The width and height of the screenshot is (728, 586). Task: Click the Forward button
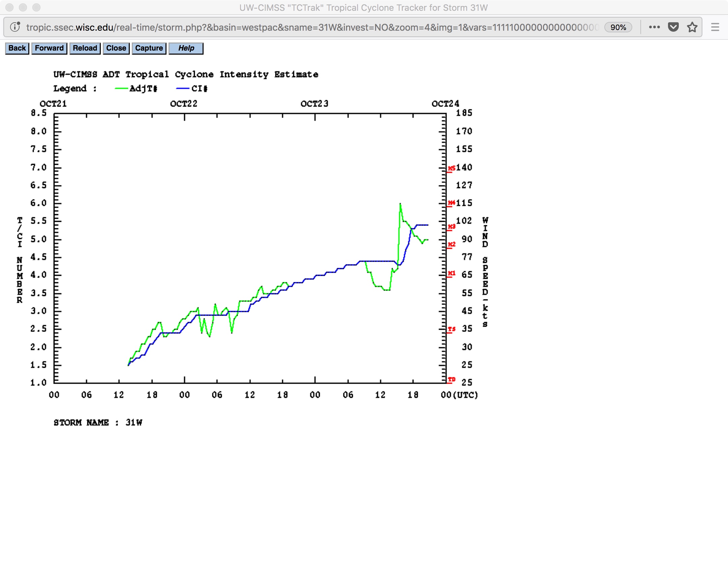(49, 48)
